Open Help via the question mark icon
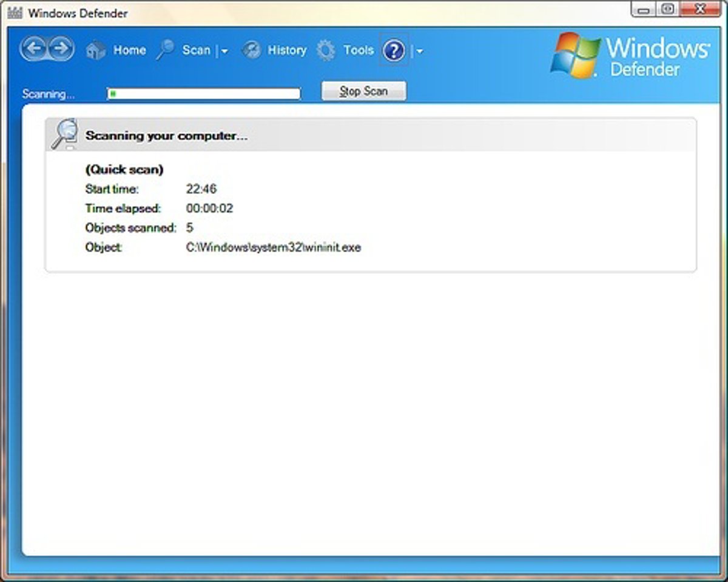 click(x=394, y=50)
